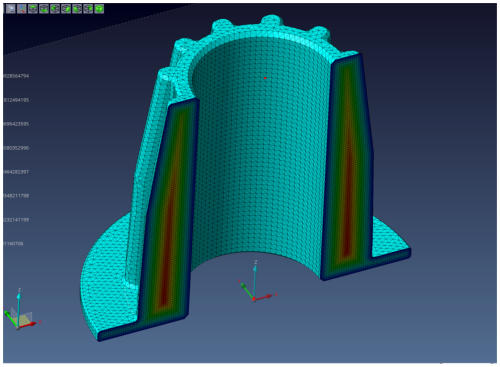Choose the front-face view cube icon
Screen dimensions: 500x367
77,9
